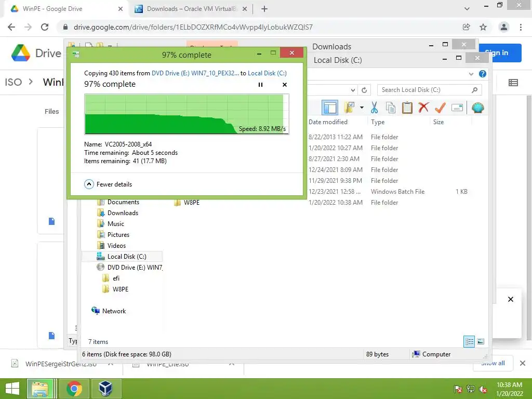Select efi folder in navigation tree
532x399 pixels.
click(x=111, y=278)
